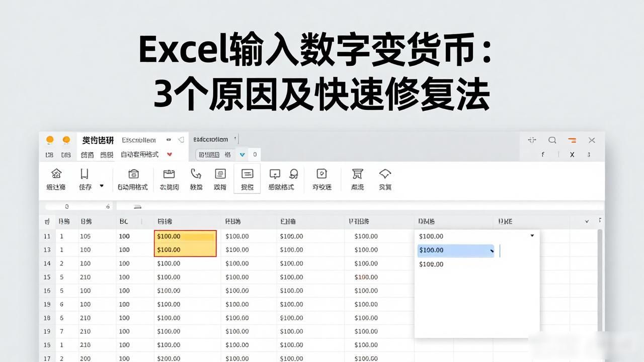The image size is (644, 362).
Task: Select row header 18
Action: pyautogui.click(x=47, y=318)
